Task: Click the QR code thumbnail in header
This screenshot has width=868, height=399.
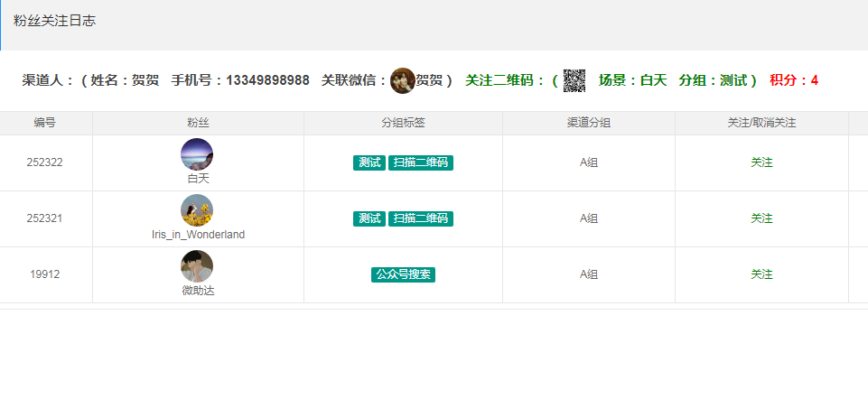Action: [574, 81]
